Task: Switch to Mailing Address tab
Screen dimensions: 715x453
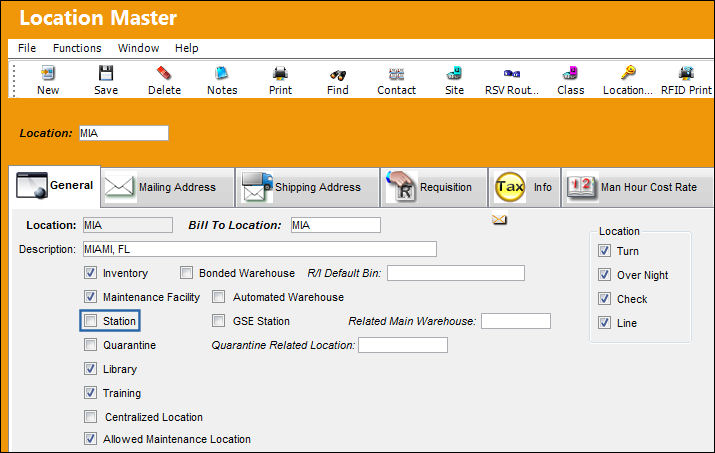Action: pyautogui.click(x=168, y=187)
